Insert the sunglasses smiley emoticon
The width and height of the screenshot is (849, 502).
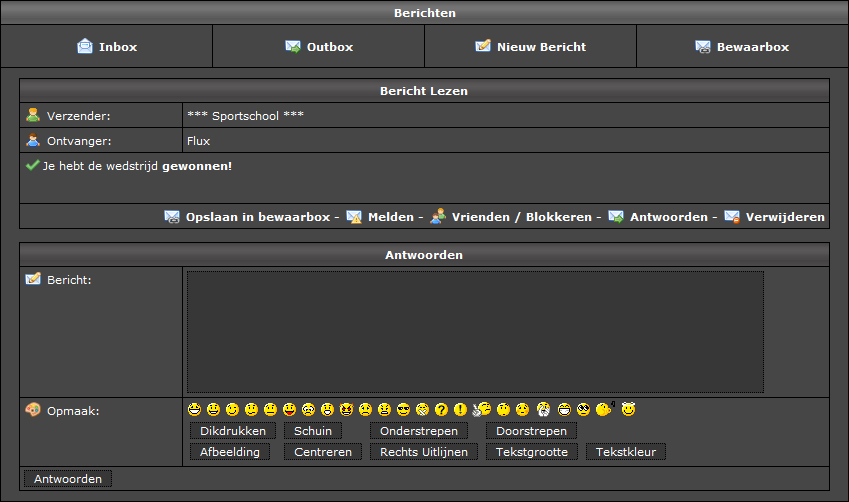coord(403,409)
